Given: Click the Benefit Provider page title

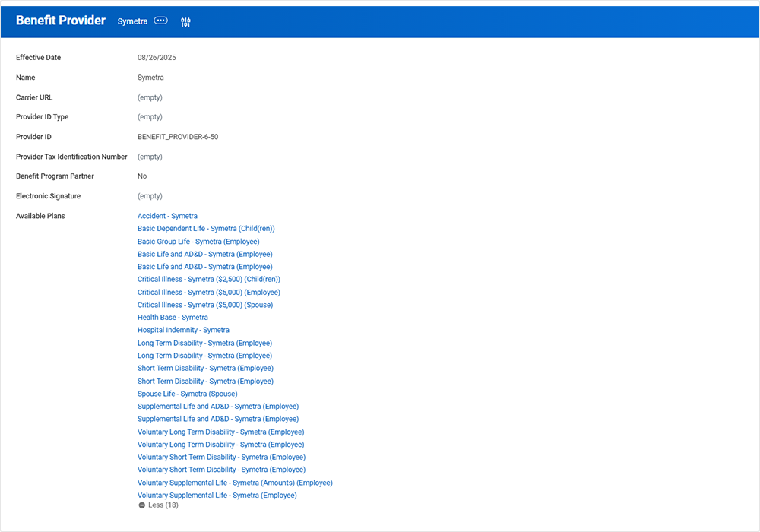Looking at the screenshot, I should (x=60, y=21).
